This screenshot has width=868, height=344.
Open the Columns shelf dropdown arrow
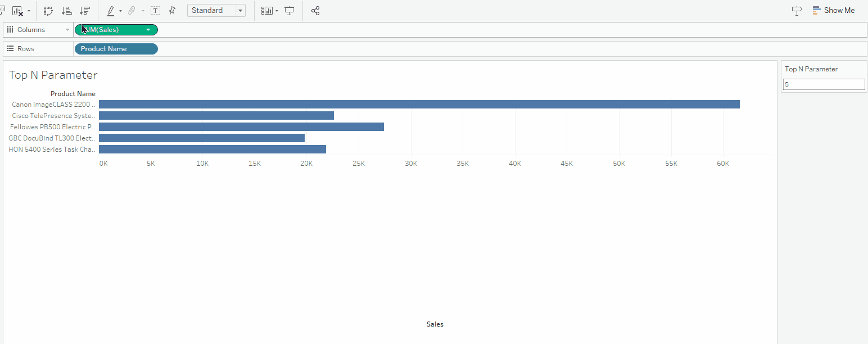[67, 30]
